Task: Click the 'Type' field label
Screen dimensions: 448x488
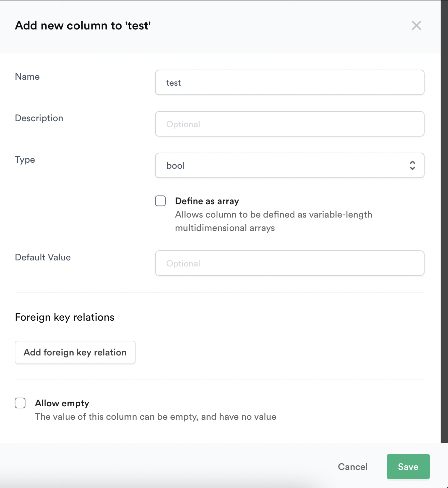Action: [x=24, y=160]
